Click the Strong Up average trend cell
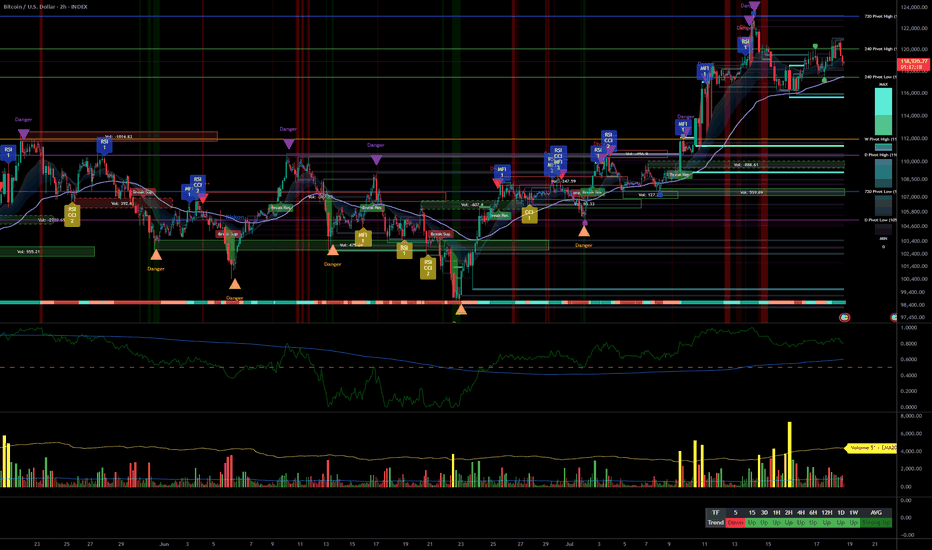Image resolution: width=932 pixels, height=550 pixels. point(876,523)
